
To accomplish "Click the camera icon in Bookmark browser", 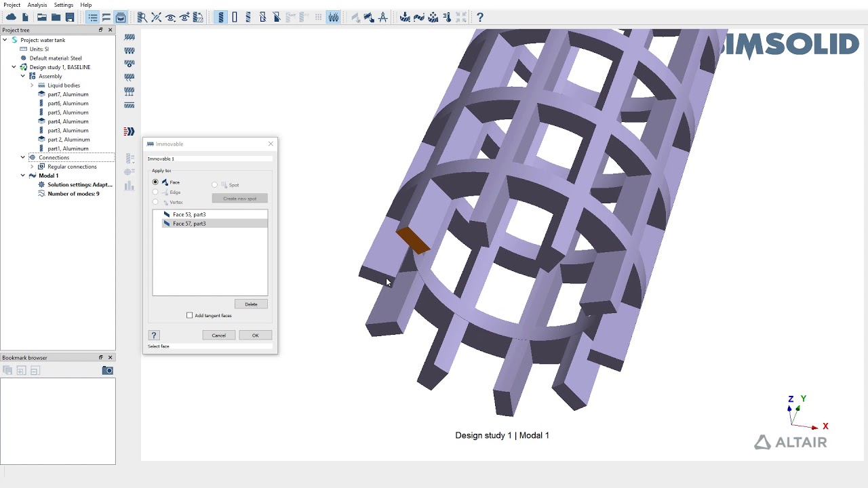I will pyautogui.click(x=107, y=370).
